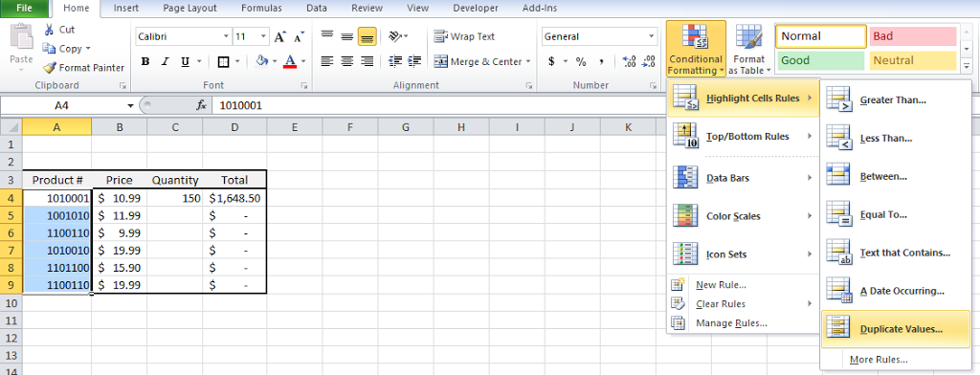Click Decrease Decimal button
The width and height of the screenshot is (980, 375).
click(650, 61)
